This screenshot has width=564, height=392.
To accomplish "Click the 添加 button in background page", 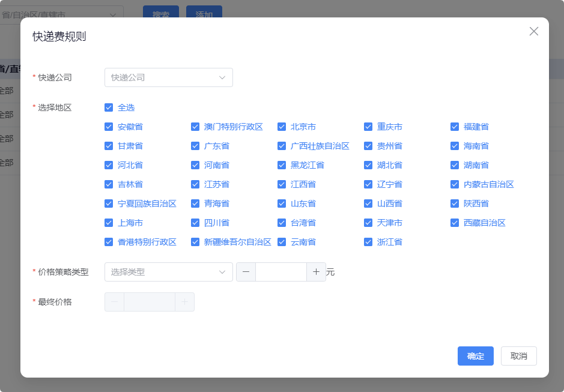I will (x=204, y=12).
